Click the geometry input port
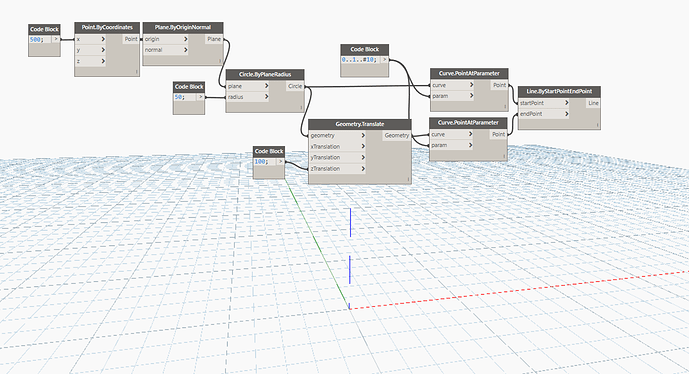The height and width of the screenshot is (374, 689). click(x=337, y=135)
